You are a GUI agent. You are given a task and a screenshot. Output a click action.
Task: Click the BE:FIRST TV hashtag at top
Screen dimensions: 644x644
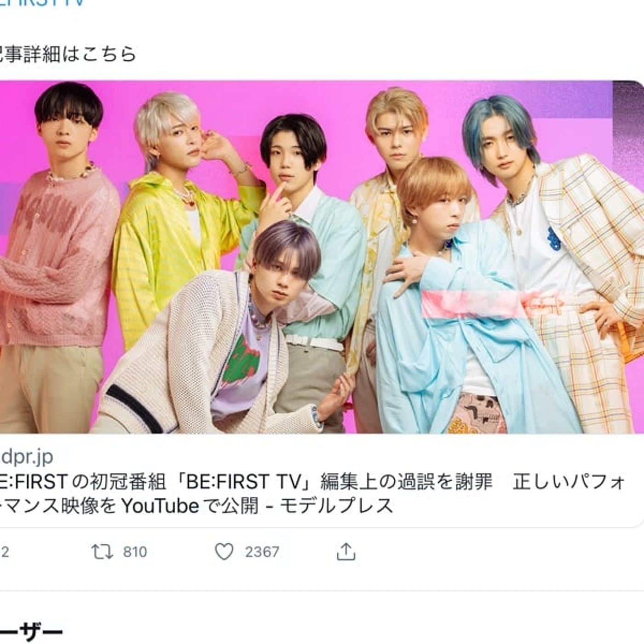(43, 4)
